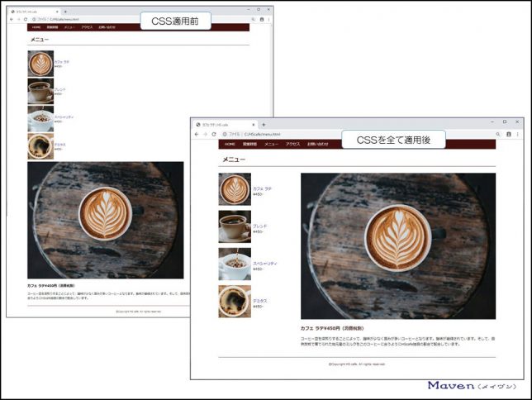Click 営業時間 in the background window navigation bar
This screenshot has height=400, width=532.
point(52,27)
